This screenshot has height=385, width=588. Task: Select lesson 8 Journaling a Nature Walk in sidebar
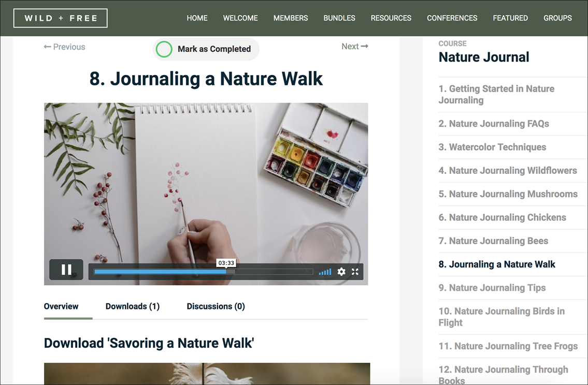point(496,264)
